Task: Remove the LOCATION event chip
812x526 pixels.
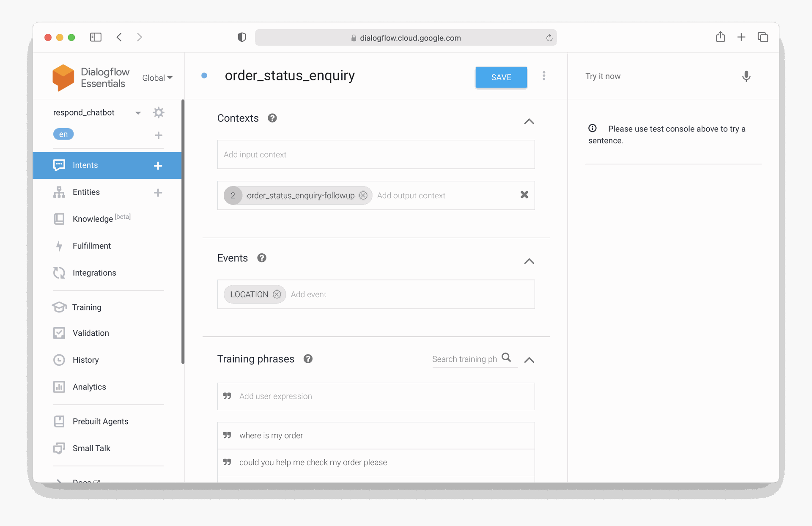Action: 277,294
